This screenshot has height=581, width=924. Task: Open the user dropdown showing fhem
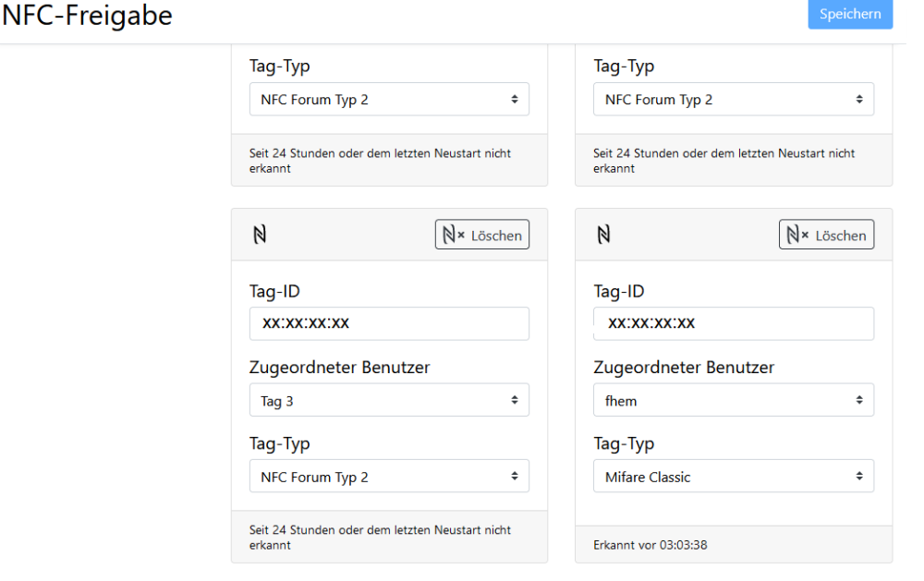[734, 400]
